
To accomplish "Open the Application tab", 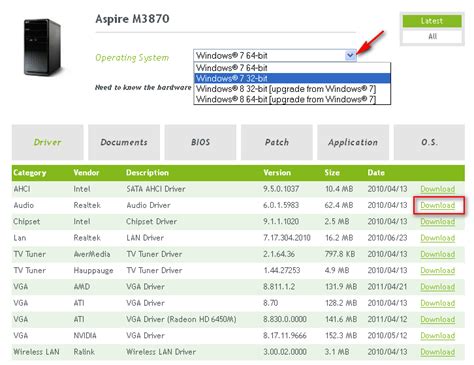I will [x=353, y=142].
